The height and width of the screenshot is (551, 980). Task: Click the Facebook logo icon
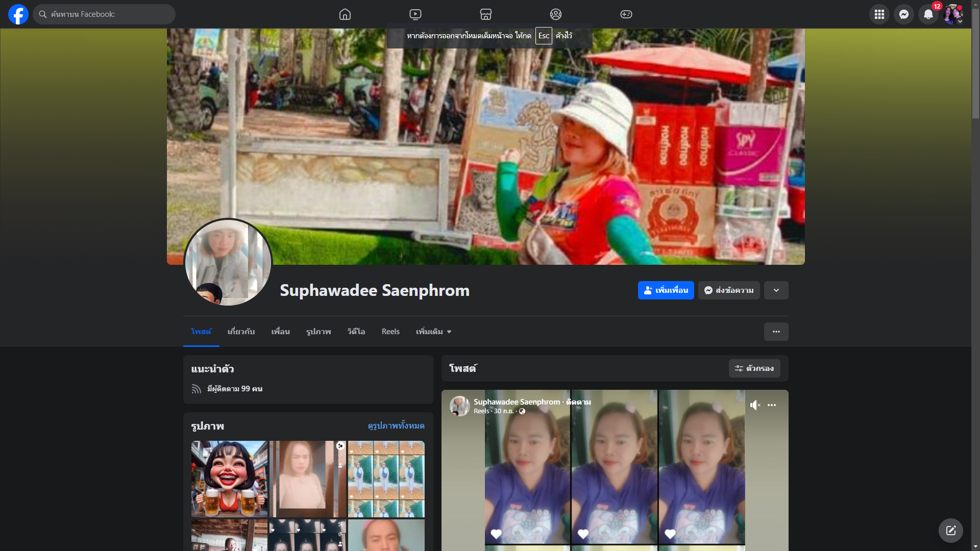(18, 14)
